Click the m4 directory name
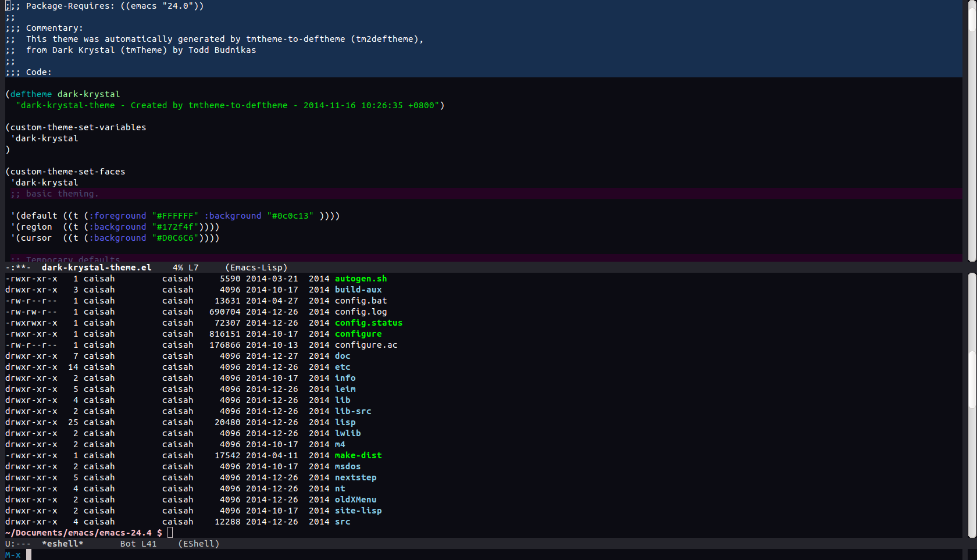The height and width of the screenshot is (560, 977). [340, 444]
